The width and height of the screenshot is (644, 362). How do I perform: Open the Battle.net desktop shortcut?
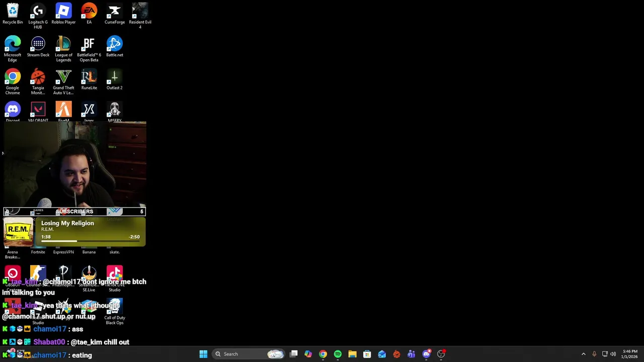[114, 46]
